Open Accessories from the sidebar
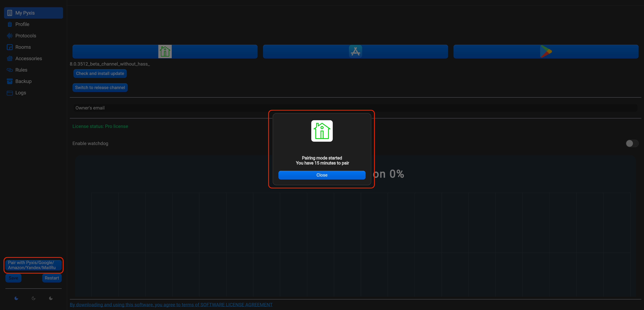This screenshot has height=310, width=644. click(29, 59)
